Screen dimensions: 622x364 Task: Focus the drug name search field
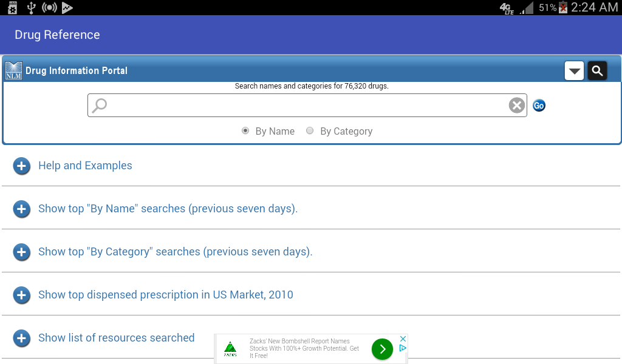(307, 106)
